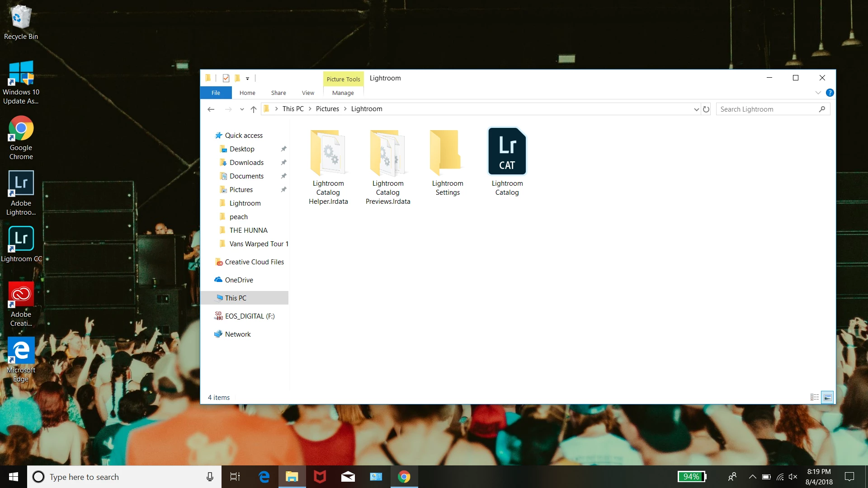The width and height of the screenshot is (868, 488).
Task: Click the refresh button beside address bar
Action: point(706,109)
